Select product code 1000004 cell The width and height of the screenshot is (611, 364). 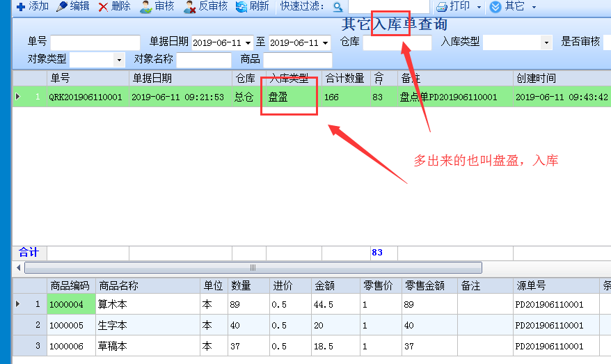[x=71, y=304]
